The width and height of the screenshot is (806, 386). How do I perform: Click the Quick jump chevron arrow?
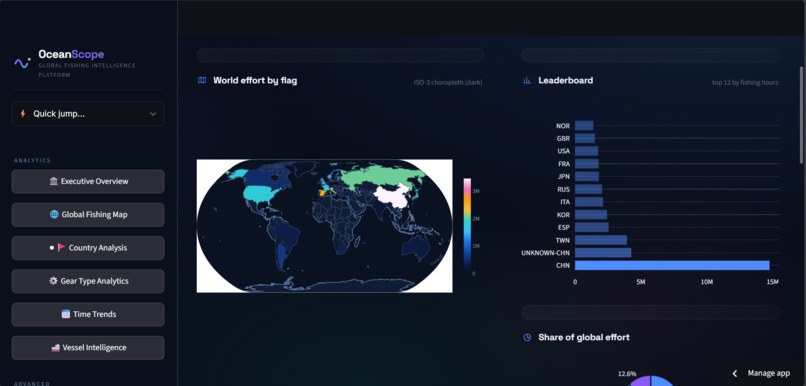click(x=153, y=114)
